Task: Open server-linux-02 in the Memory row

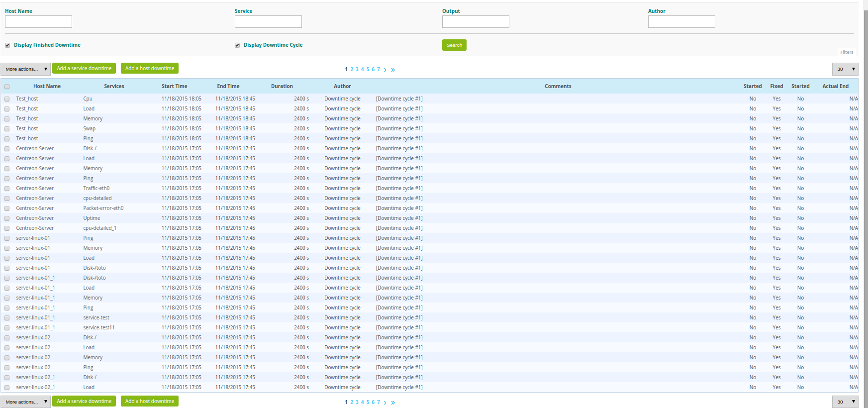Action: point(33,358)
